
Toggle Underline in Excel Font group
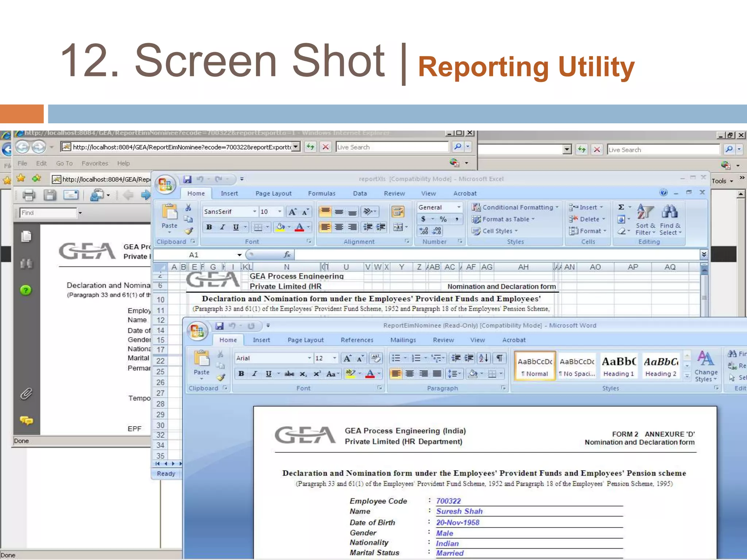pos(236,227)
